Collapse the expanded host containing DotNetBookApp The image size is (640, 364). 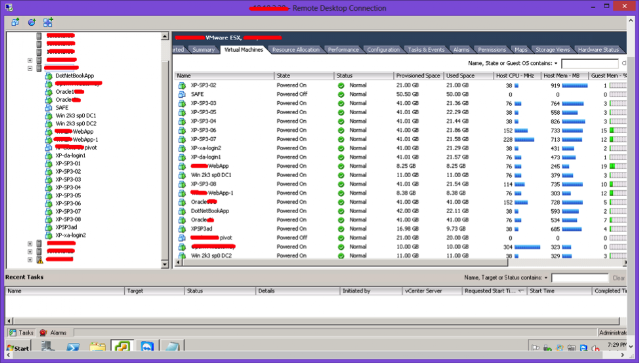pyautogui.click(x=30, y=68)
